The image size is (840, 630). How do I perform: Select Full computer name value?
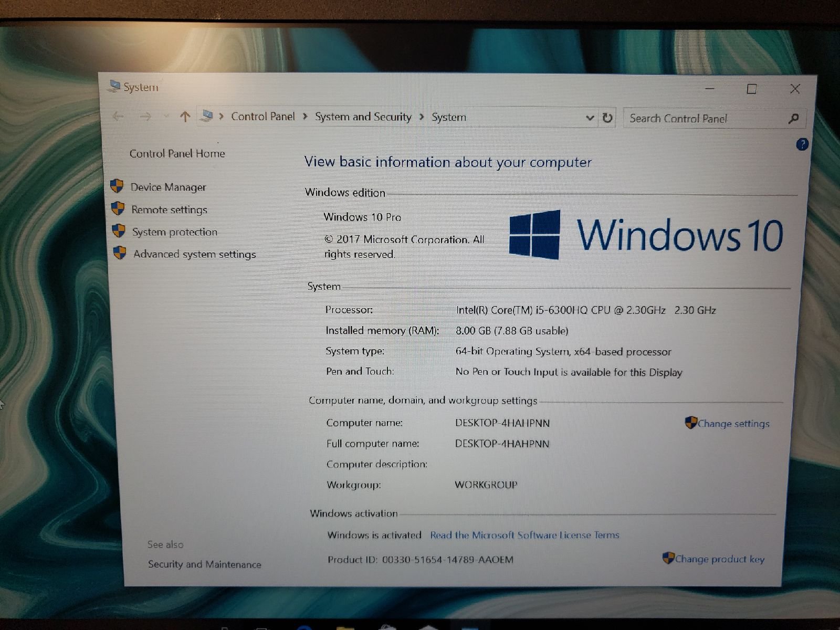click(502, 444)
